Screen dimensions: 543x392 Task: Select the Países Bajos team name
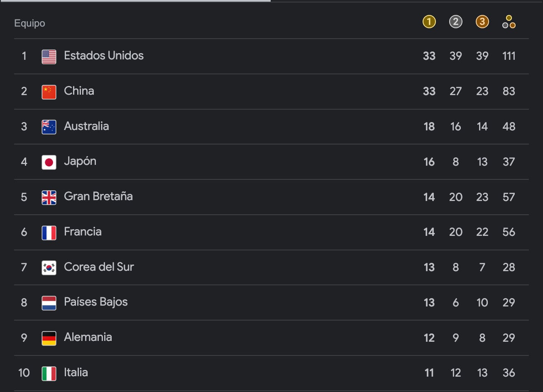(96, 302)
